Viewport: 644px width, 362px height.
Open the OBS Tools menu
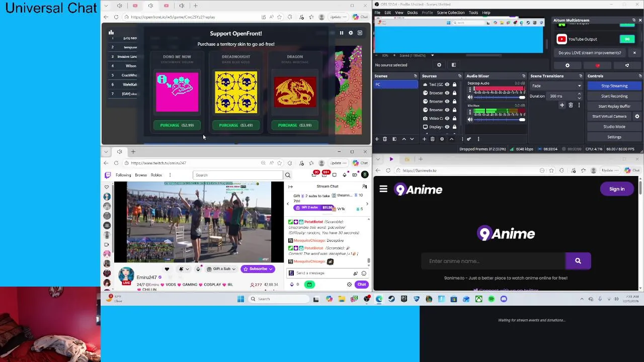point(473,13)
